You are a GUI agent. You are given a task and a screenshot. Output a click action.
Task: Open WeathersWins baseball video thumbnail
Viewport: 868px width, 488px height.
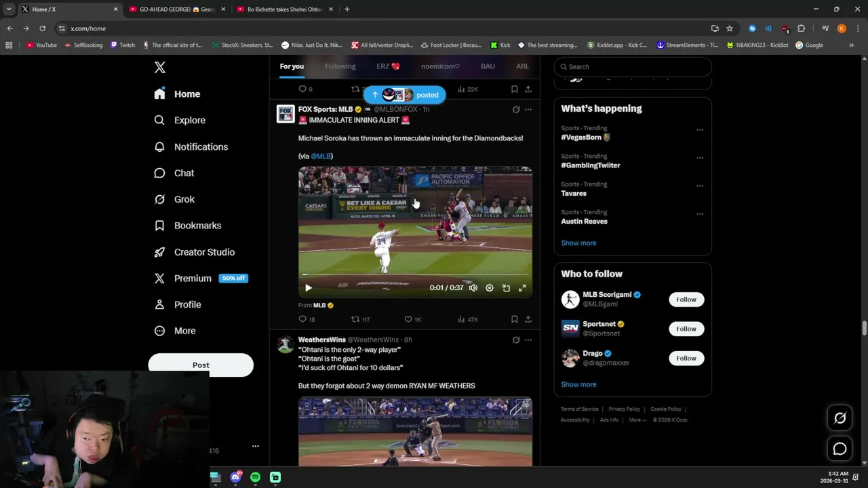point(415,432)
